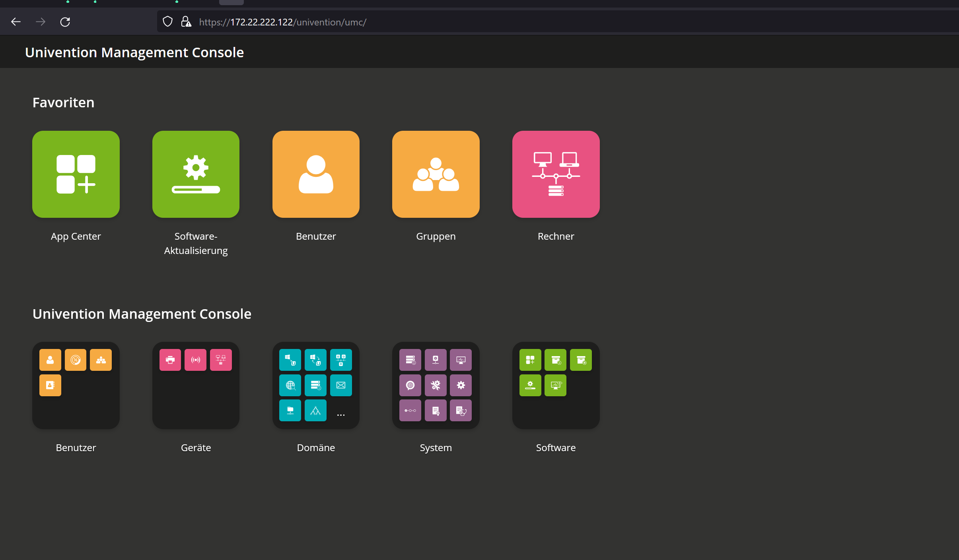
Task: Click the Univention Management Console section heading
Action: coord(142,314)
